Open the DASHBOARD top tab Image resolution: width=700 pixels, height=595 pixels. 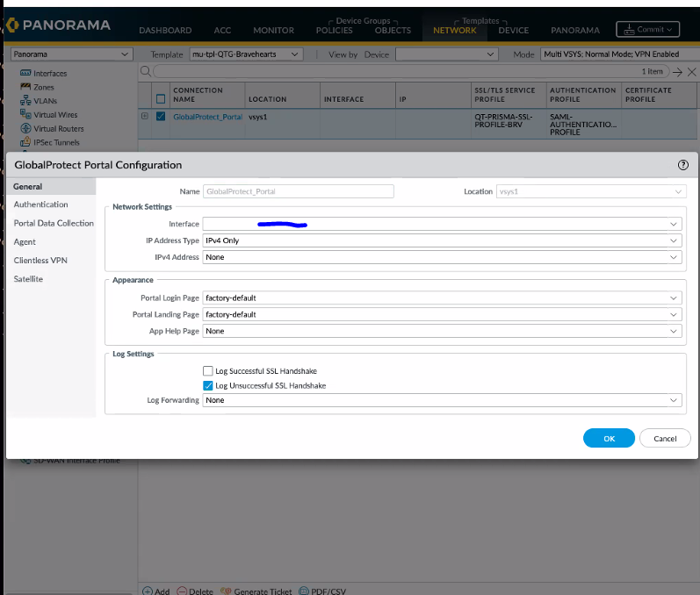coord(165,31)
